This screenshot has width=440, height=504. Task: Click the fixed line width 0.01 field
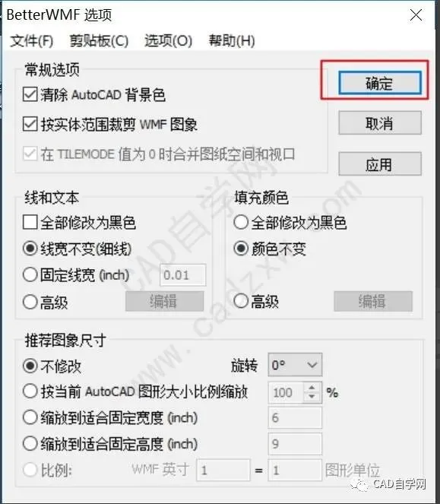pyautogui.click(x=183, y=275)
